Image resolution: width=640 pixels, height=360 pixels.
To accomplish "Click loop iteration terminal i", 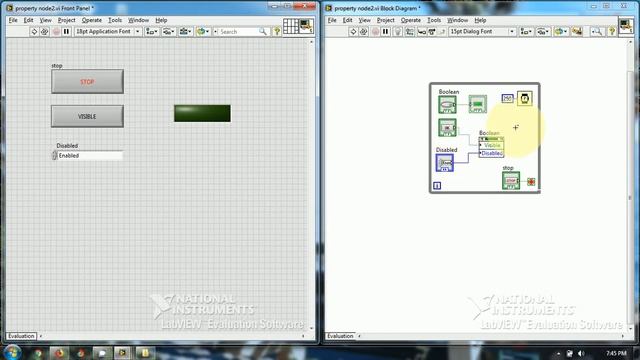I will pos(437,186).
